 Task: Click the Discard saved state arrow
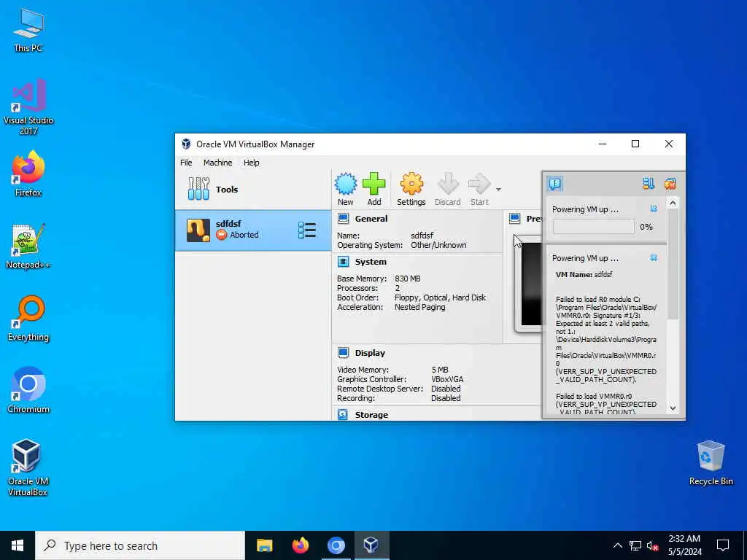coord(448,184)
